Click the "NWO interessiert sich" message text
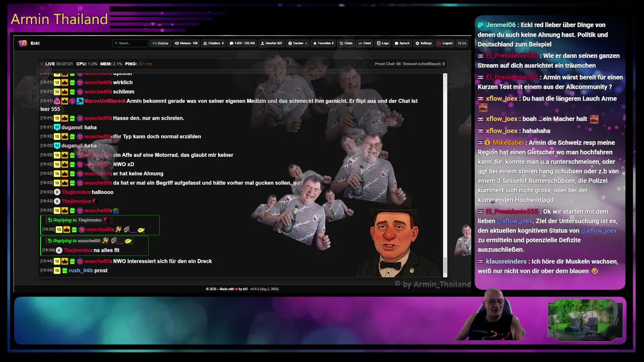This screenshot has width=644, height=362. (x=163, y=261)
